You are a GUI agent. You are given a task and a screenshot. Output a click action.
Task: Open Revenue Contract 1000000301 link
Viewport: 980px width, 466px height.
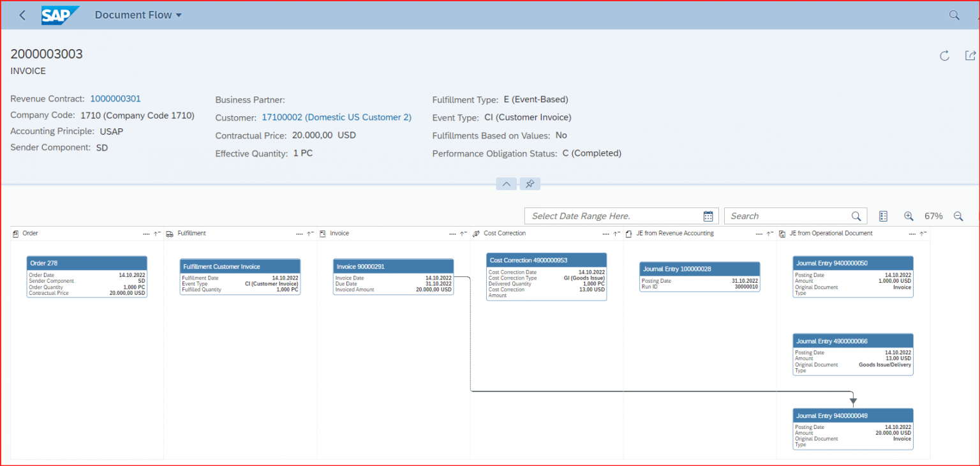tap(115, 98)
